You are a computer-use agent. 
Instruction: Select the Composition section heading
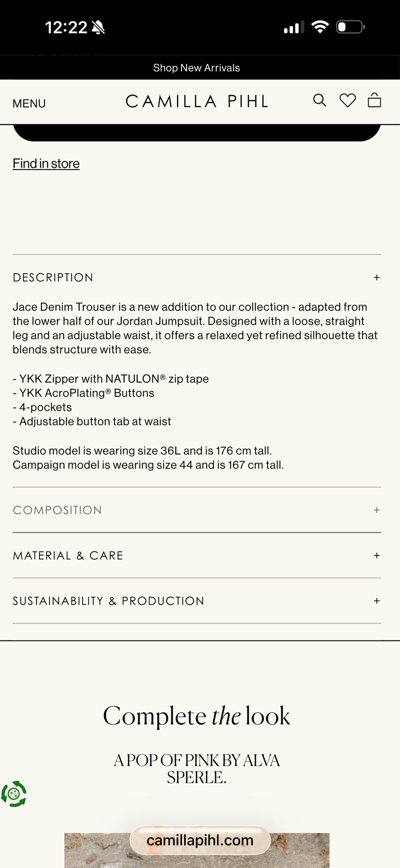tap(57, 510)
